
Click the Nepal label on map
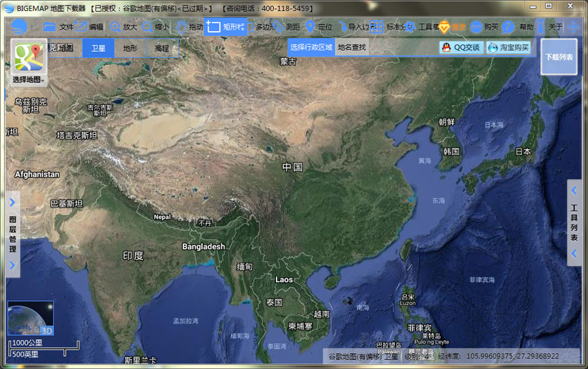(x=162, y=217)
